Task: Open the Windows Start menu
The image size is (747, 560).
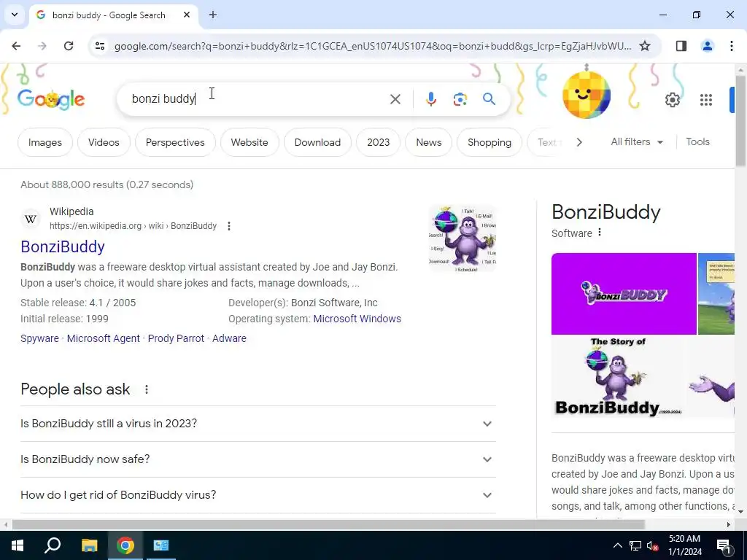Action: [x=18, y=545]
